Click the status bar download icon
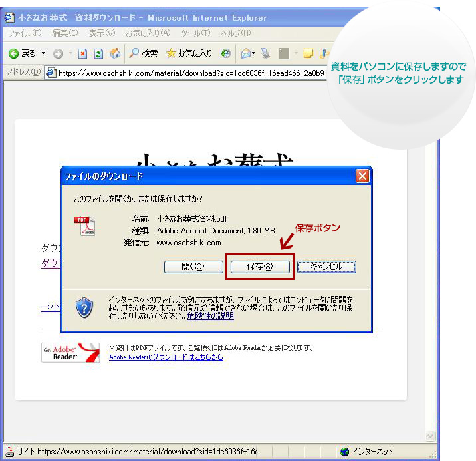The height and width of the screenshot is (461, 476). 10,452
